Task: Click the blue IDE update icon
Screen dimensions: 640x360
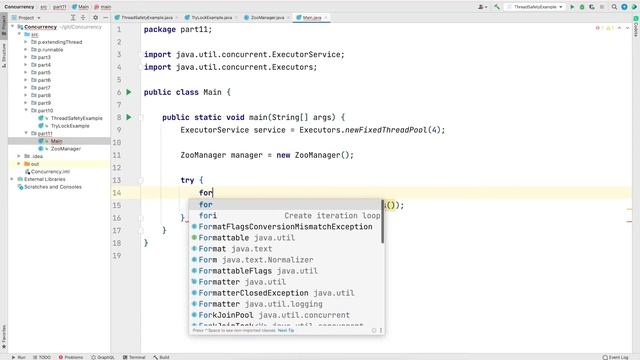Action: (x=624, y=7)
